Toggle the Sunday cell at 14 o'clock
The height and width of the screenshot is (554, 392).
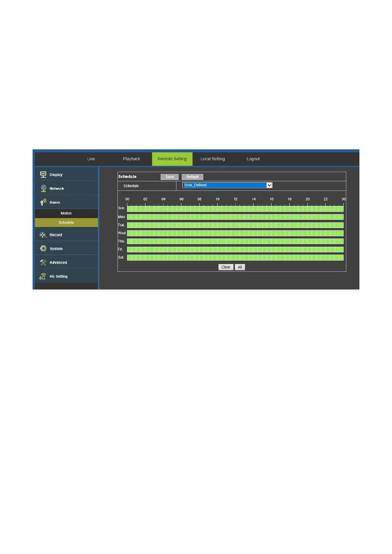coord(256,209)
